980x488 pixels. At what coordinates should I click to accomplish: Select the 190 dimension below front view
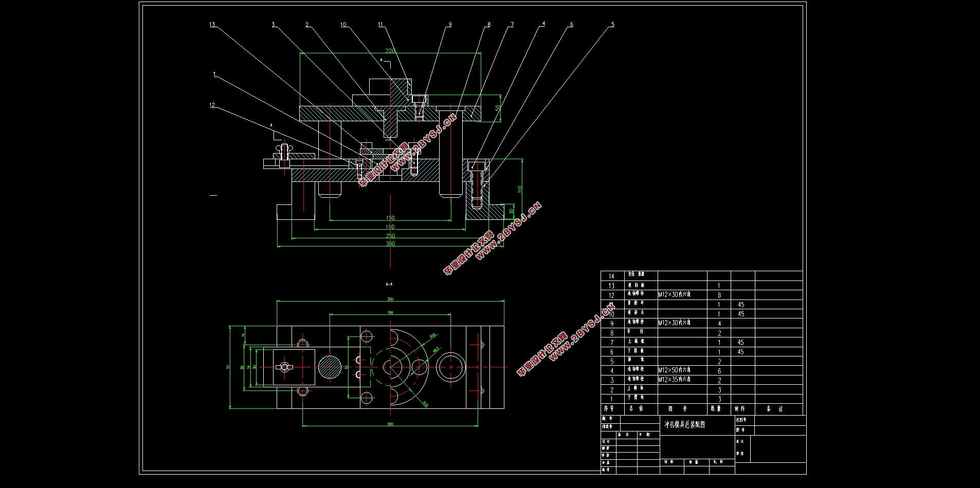click(390, 227)
